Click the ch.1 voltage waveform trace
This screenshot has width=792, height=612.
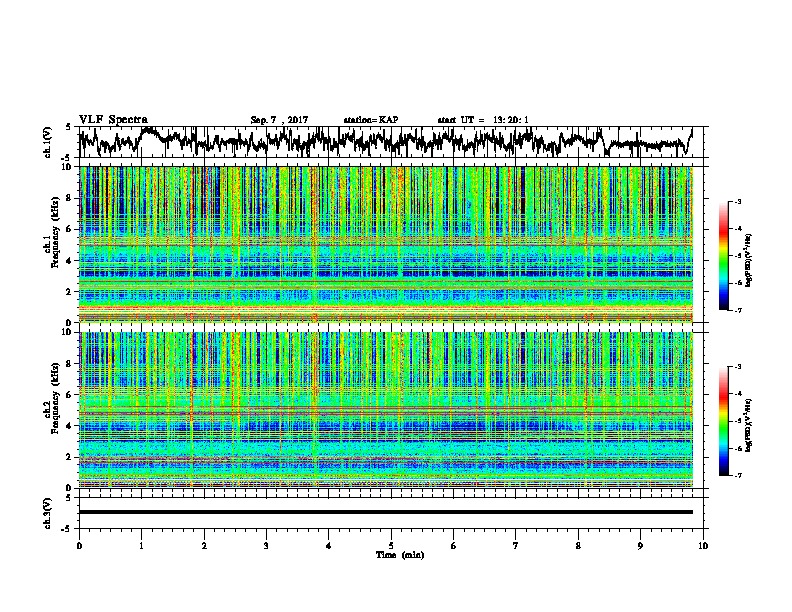(x=386, y=142)
